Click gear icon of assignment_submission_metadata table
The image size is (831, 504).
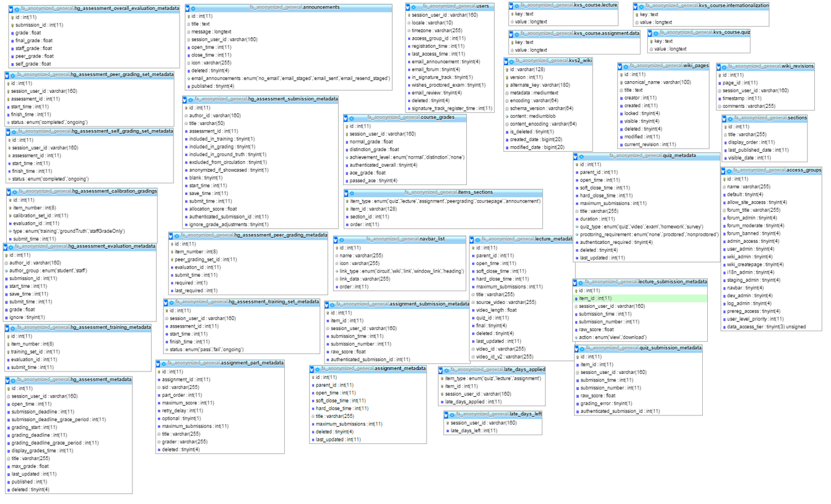pos(332,305)
